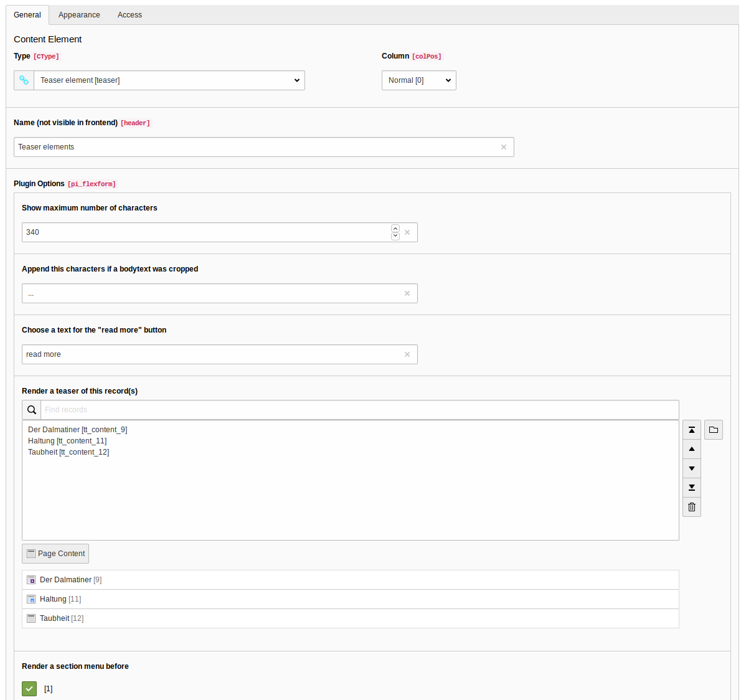Screen dimensions: 746x700
Task: Open the Access tab
Action: [130, 15]
